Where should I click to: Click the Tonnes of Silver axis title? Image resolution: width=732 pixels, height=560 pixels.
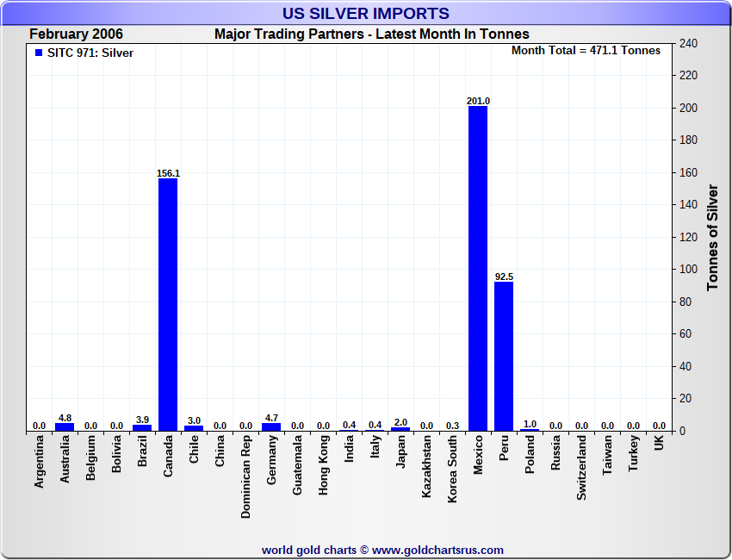click(x=712, y=237)
